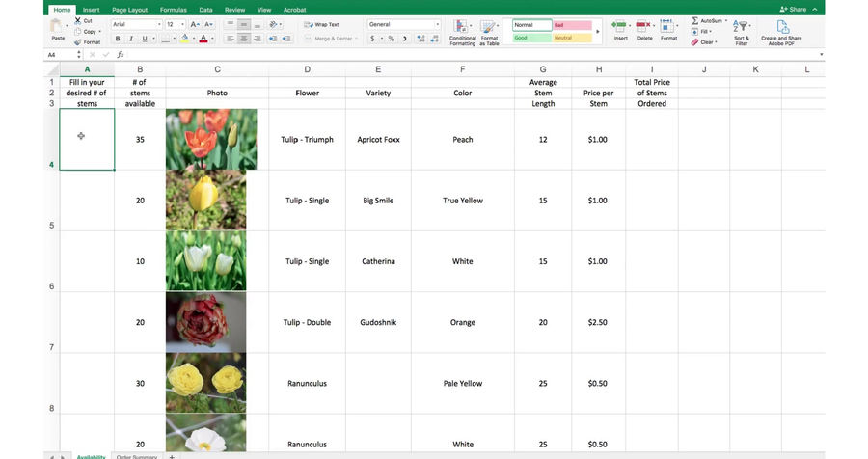Click the fx insert function icon

coord(121,55)
